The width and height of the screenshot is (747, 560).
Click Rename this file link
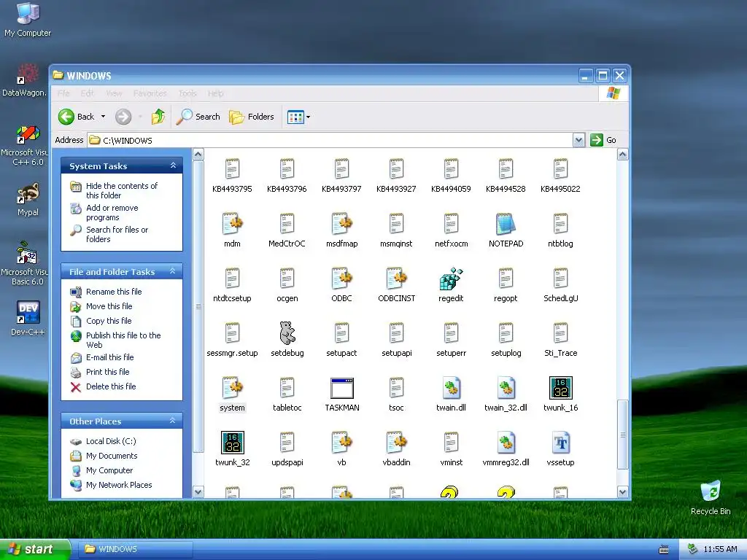coord(113,292)
